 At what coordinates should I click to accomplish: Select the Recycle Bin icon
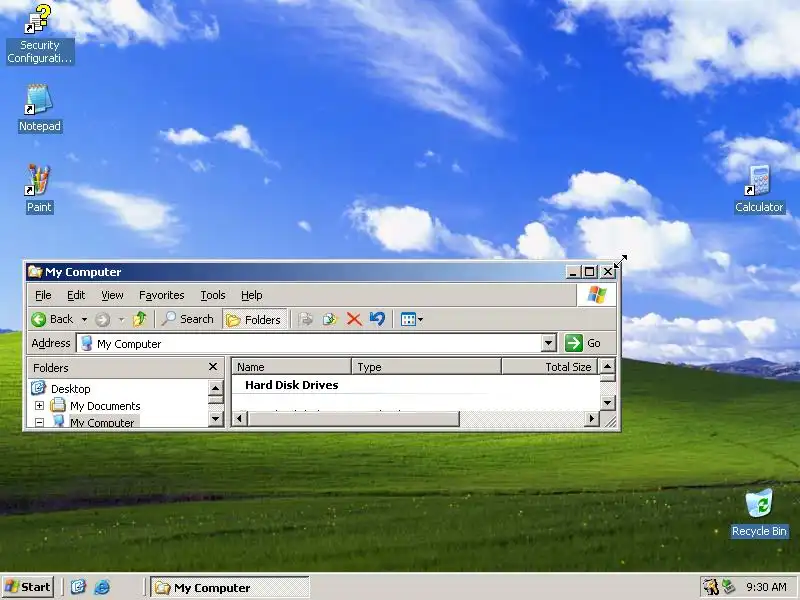[x=759, y=513]
